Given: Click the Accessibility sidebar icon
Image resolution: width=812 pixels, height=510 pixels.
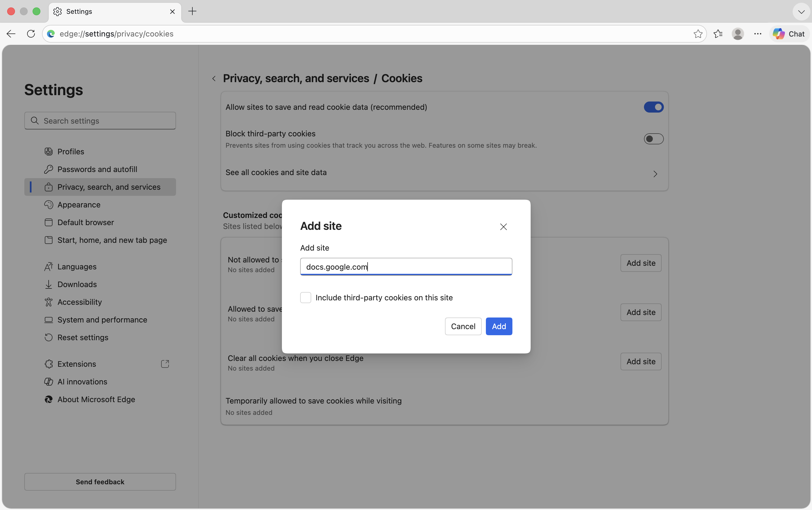Looking at the screenshot, I should coord(49,302).
